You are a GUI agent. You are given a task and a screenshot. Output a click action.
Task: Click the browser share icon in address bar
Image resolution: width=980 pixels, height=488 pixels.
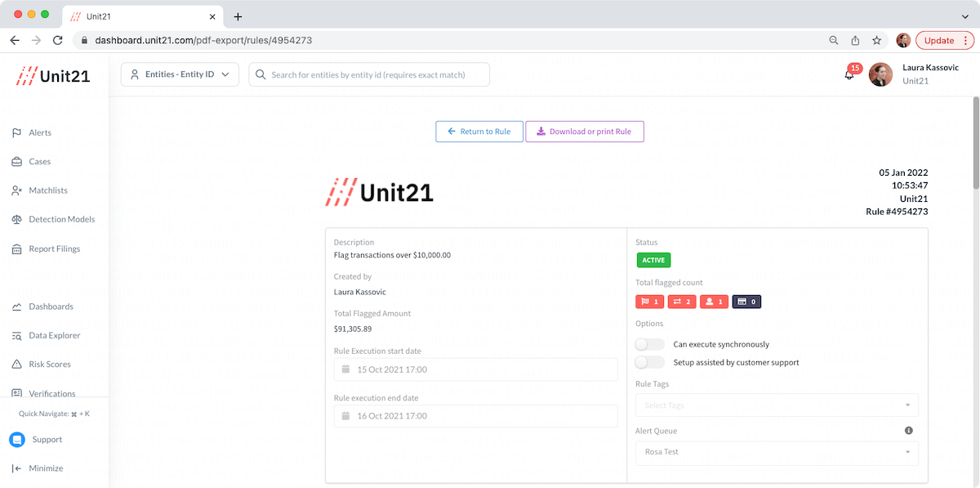pos(855,40)
